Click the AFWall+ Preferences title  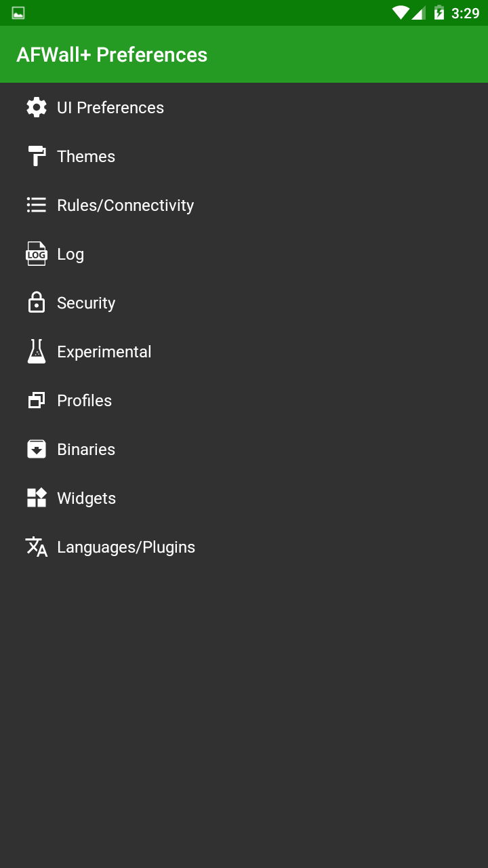(x=112, y=55)
